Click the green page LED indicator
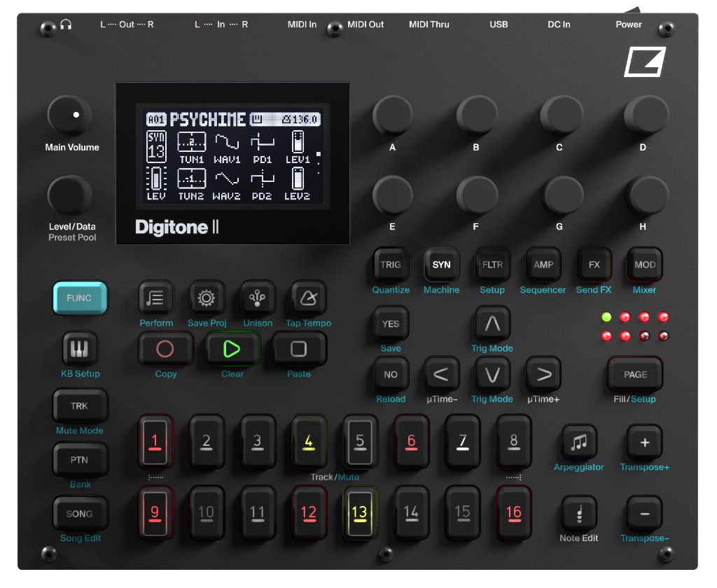Viewport: 717px width, 588px height. [x=606, y=316]
